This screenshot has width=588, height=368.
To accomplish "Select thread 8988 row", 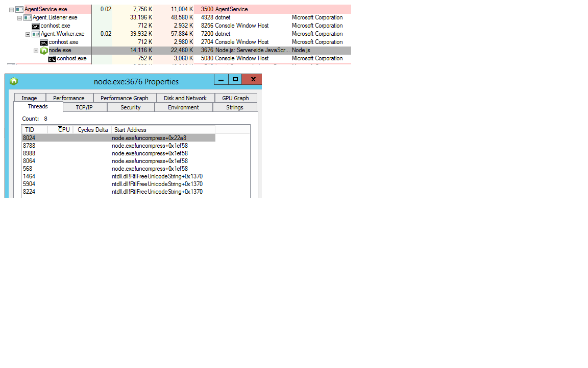I will pos(118,153).
